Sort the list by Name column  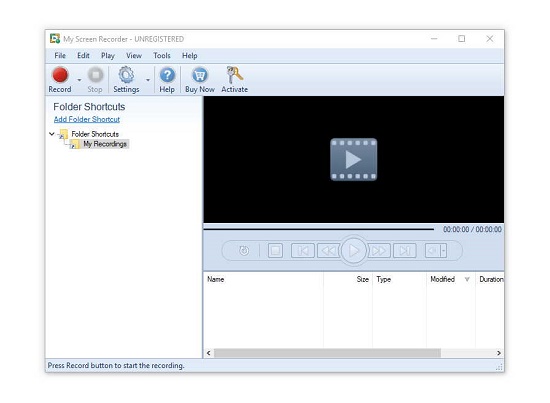point(263,279)
